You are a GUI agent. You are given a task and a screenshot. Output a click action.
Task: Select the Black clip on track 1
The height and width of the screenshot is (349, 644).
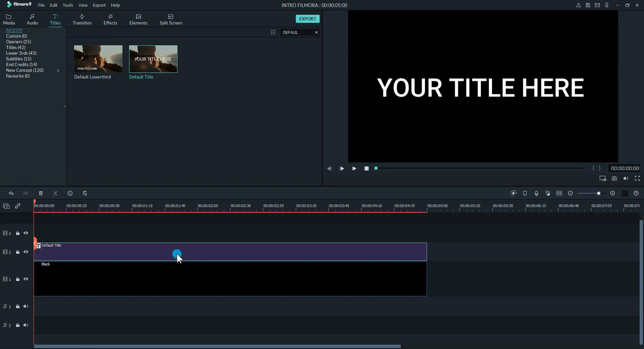230,279
